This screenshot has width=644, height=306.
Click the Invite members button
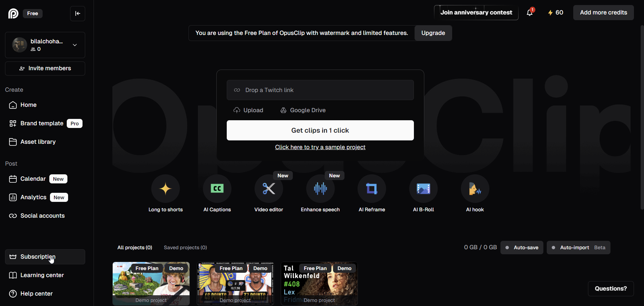click(x=45, y=69)
